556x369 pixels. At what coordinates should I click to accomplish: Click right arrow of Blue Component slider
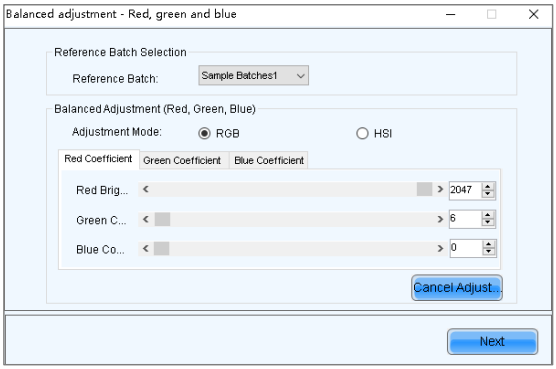coord(440,249)
